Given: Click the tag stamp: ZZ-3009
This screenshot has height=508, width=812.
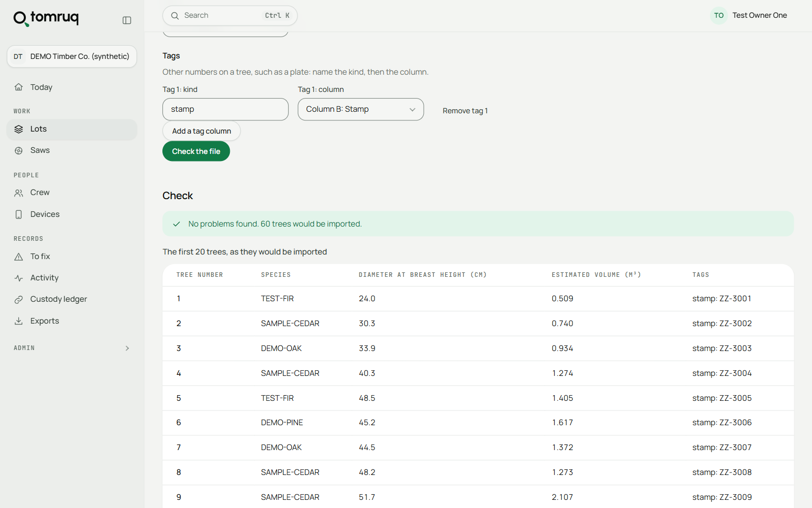Looking at the screenshot, I should click(x=722, y=497).
